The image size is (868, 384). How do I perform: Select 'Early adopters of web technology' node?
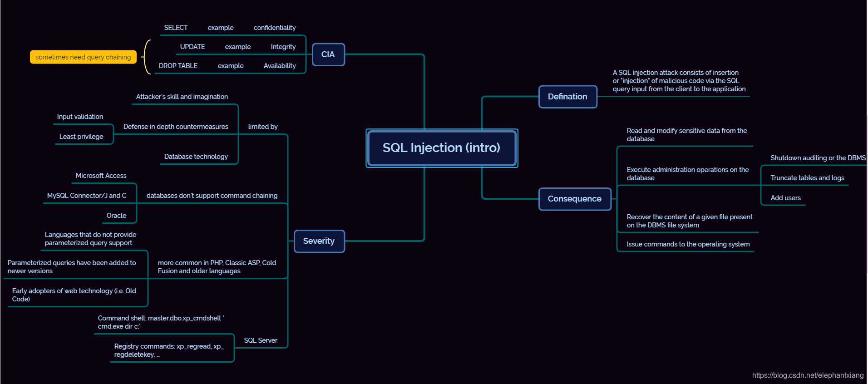[x=74, y=295]
